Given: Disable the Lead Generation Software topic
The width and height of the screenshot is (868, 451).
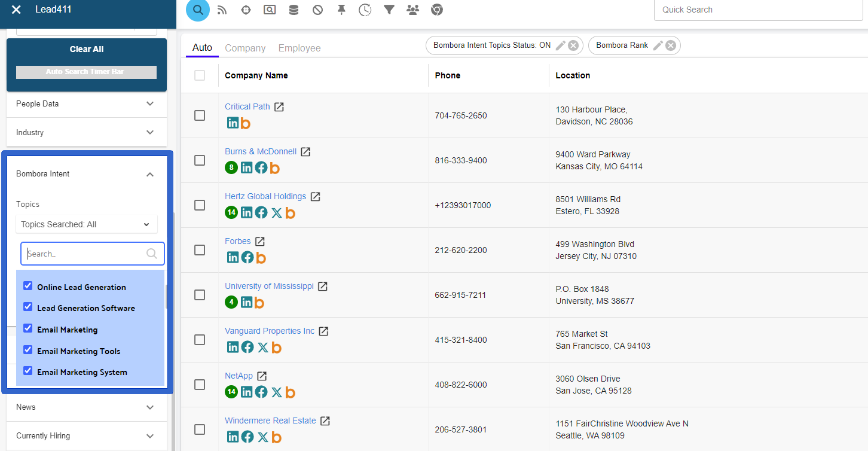Looking at the screenshot, I should click(x=27, y=307).
